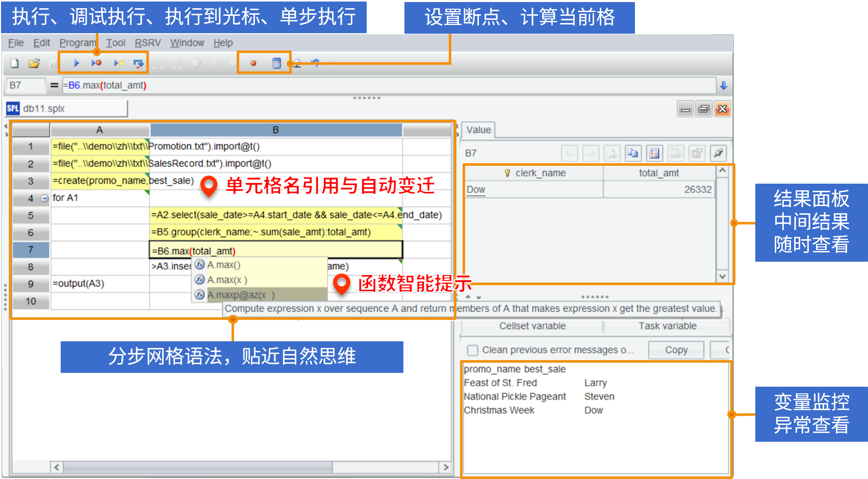The image size is (868, 479).
Task: Open the Edit menu
Action: pyautogui.click(x=41, y=43)
